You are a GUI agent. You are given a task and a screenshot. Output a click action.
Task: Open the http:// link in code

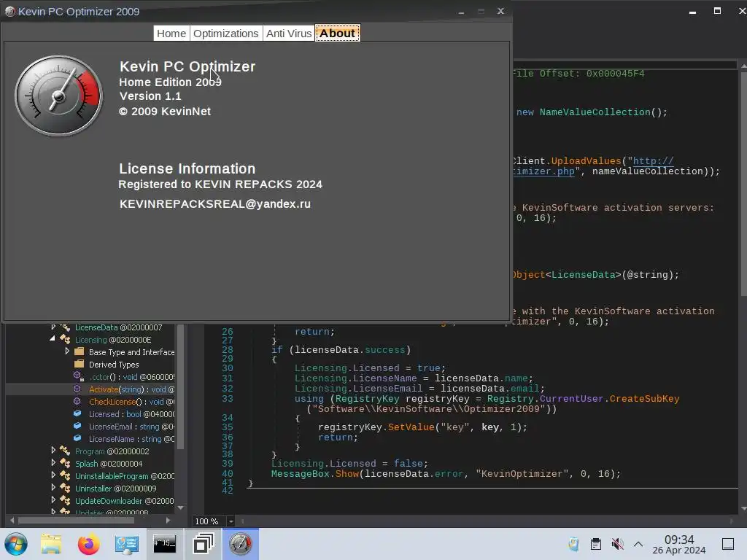click(653, 161)
